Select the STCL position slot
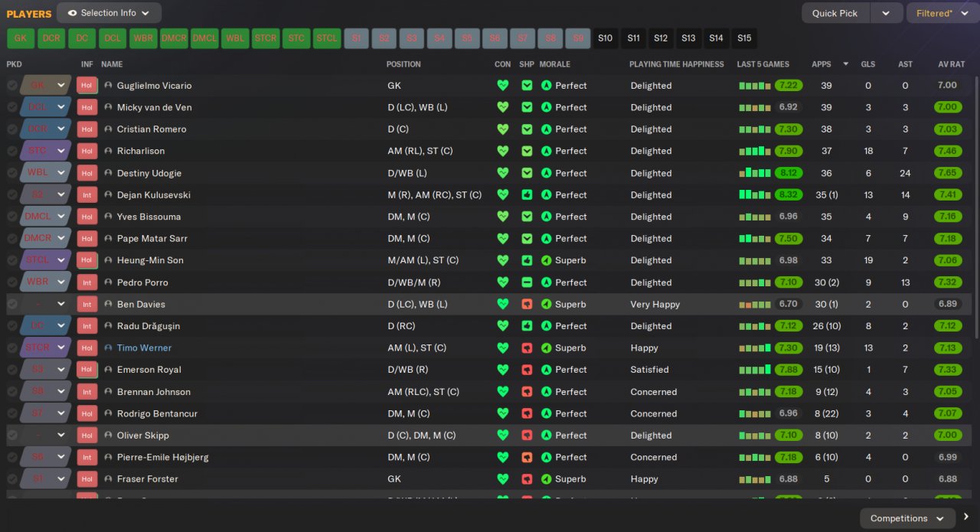Screen dimensions: 980x532 327,38
